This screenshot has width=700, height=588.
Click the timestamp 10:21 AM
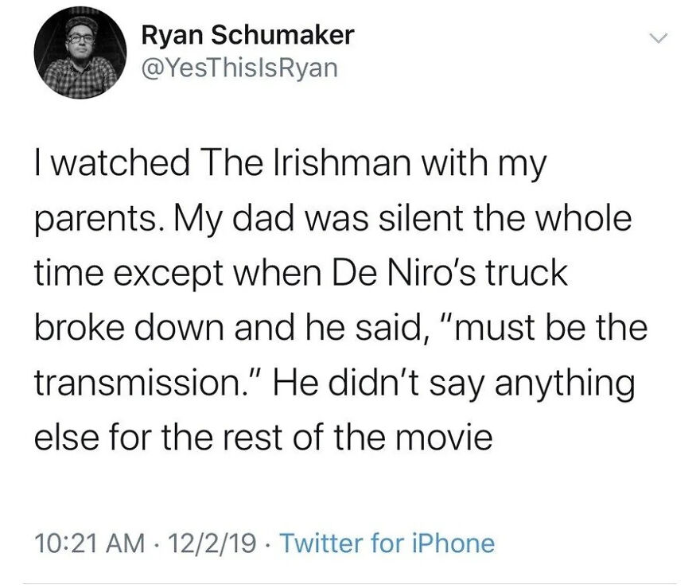click(87, 543)
